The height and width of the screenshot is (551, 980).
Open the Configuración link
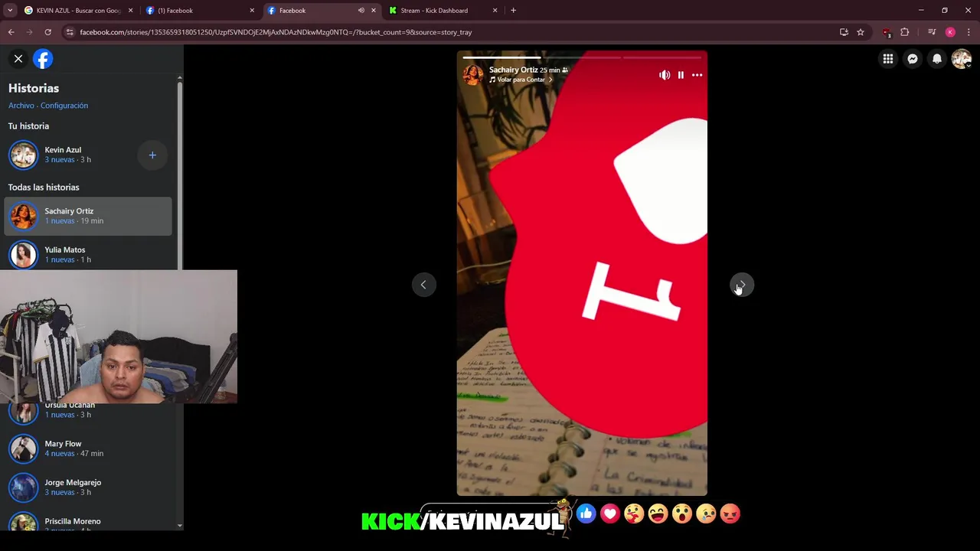pyautogui.click(x=64, y=106)
